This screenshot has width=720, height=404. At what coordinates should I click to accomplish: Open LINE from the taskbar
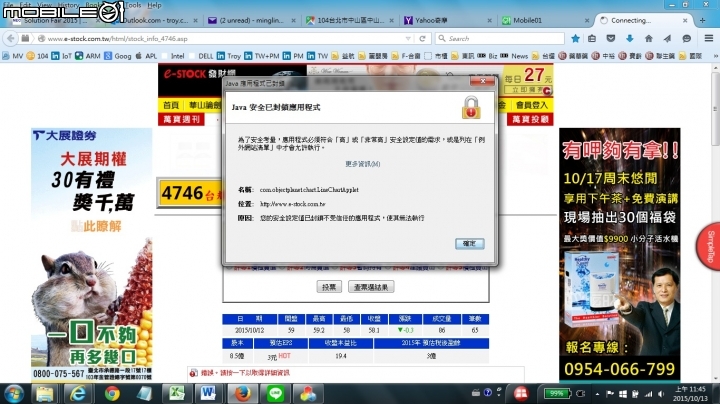pos(275,394)
